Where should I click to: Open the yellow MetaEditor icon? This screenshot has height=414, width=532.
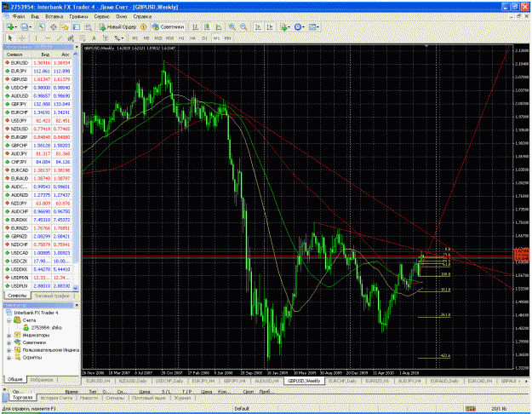point(144,26)
